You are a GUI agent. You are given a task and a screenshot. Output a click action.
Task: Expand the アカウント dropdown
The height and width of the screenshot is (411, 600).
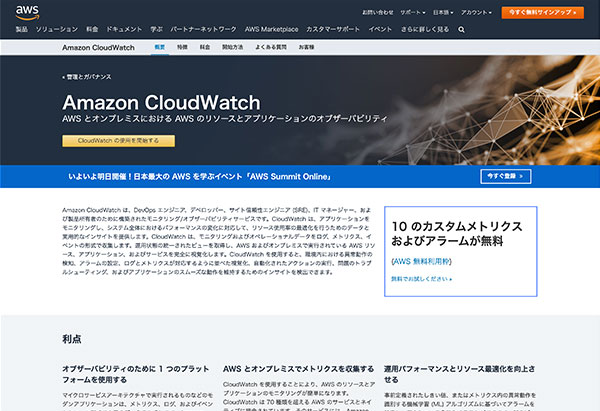pyautogui.click(x=476, y=13)
